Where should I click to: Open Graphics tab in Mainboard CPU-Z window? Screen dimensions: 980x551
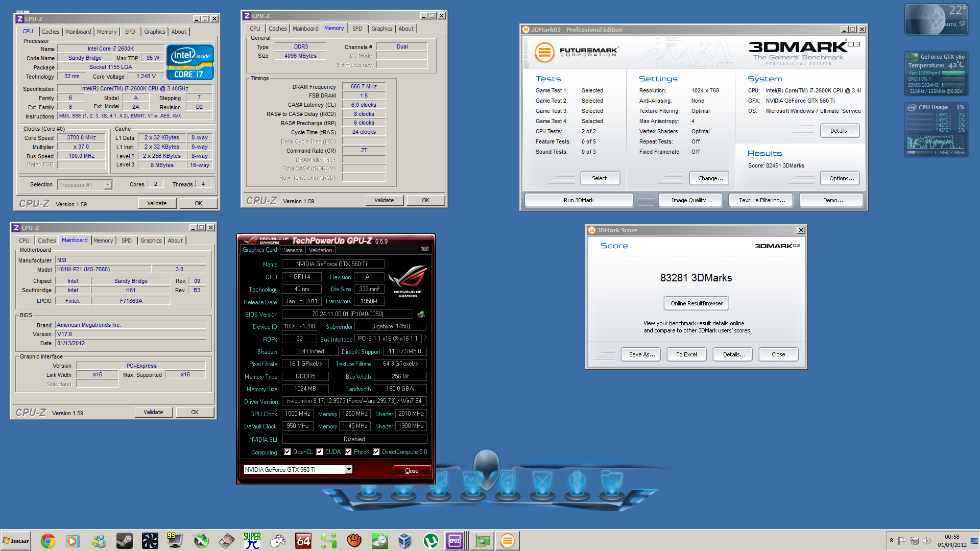coord(151,241)
